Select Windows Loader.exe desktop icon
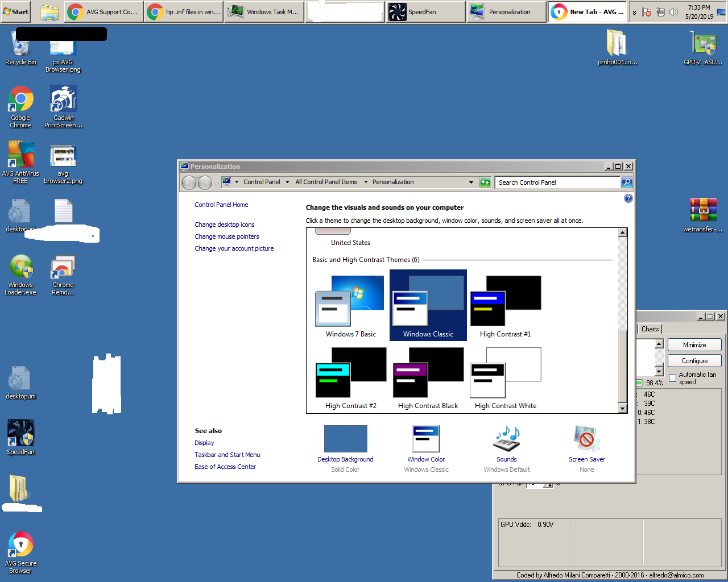The image size is (728, 582). coord(20,275)
